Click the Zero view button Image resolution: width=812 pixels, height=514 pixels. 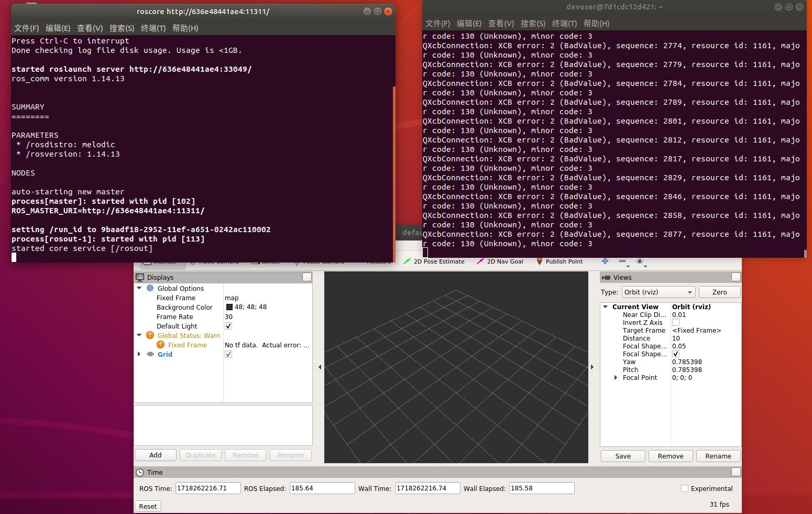tap(719, 292)
